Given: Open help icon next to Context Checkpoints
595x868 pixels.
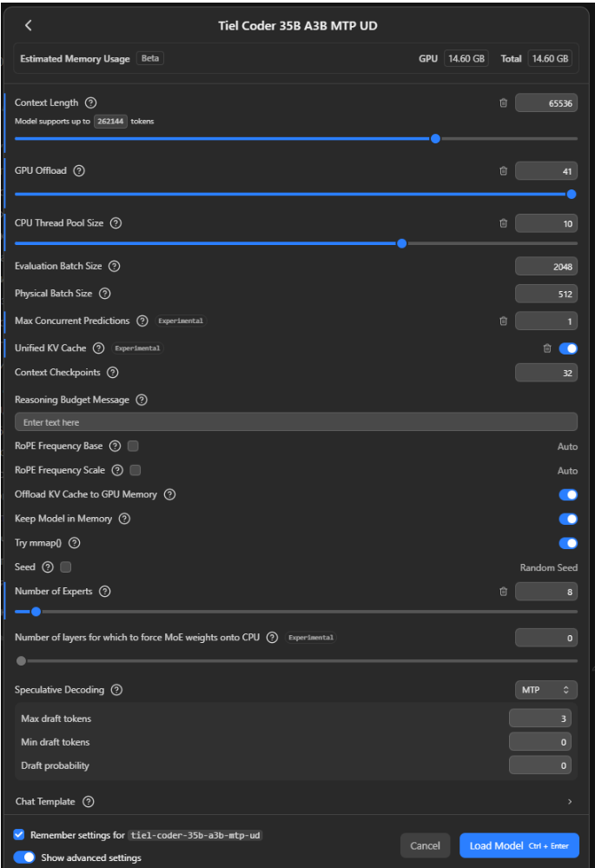Looking at the screenshot, I should pos(113,373).
